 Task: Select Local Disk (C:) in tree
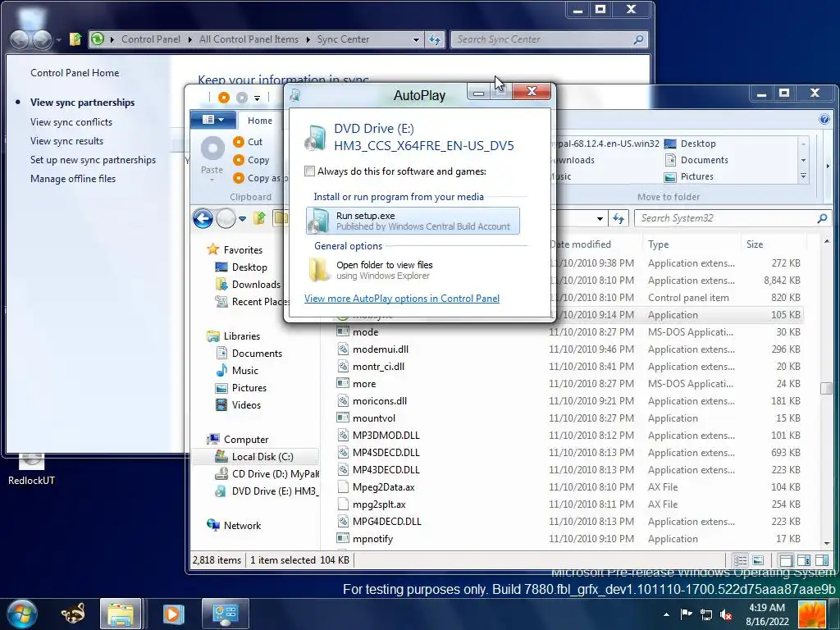(254, 456)
